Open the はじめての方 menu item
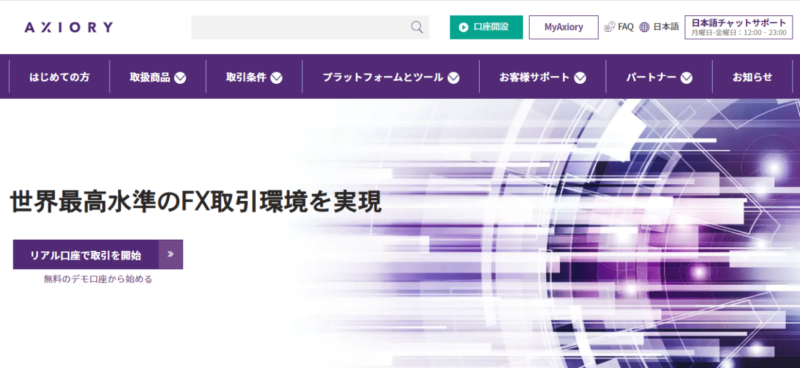Screen dimensions: 800x368 point(59,77)
